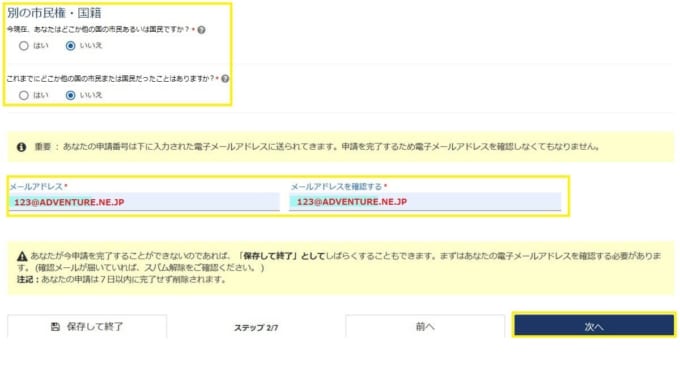Click 保存して終了 button
Screen dimensions: 680x383
[x=87, y=326]
